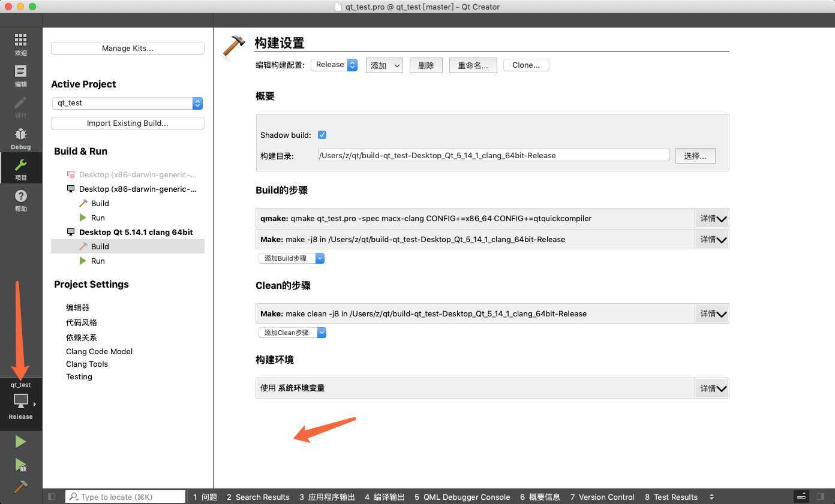The width and height of the screenshot is (835, 504).
Task: Click the 删除 button
Action: (426, 65)
